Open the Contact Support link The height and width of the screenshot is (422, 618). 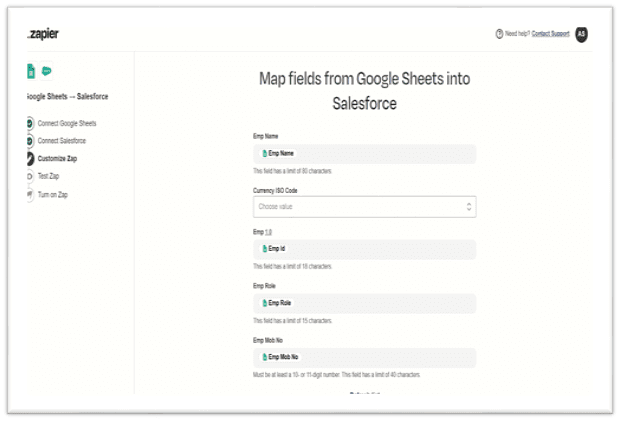[550, 34]
